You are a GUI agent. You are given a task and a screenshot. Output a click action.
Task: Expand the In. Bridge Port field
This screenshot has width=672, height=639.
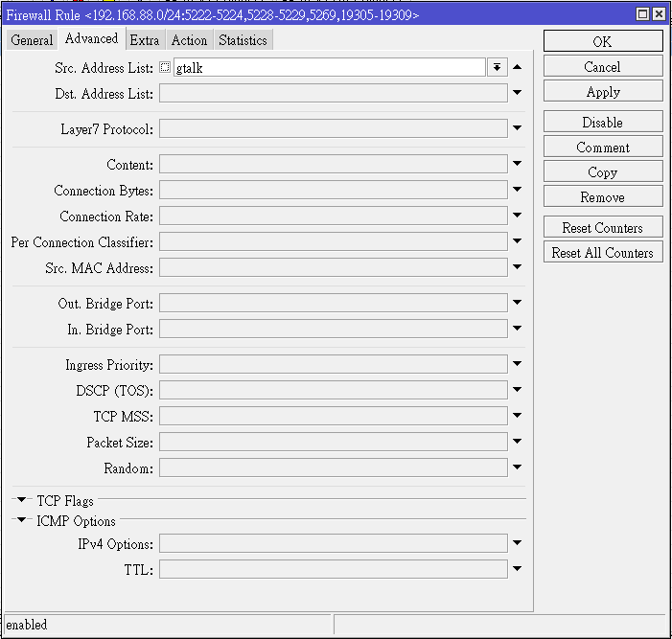pyautogui.click(x=518, y=328)
